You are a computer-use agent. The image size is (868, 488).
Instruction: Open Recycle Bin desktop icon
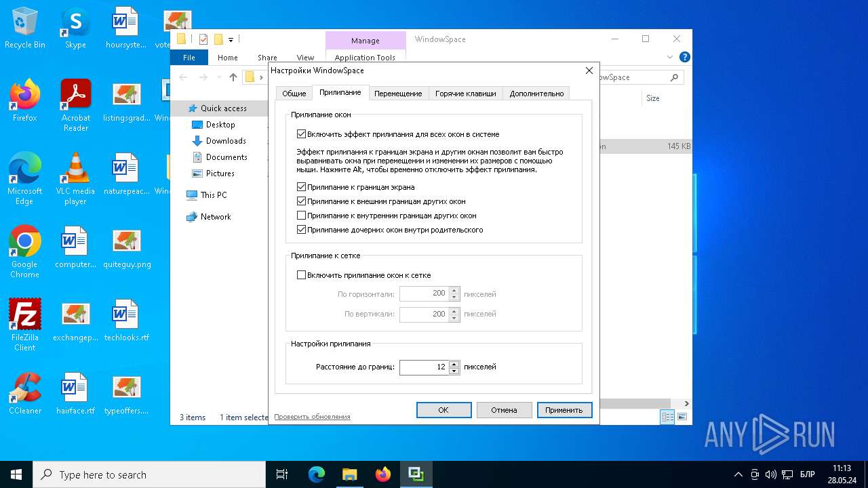pyautogui.click(x=25, y=28)
